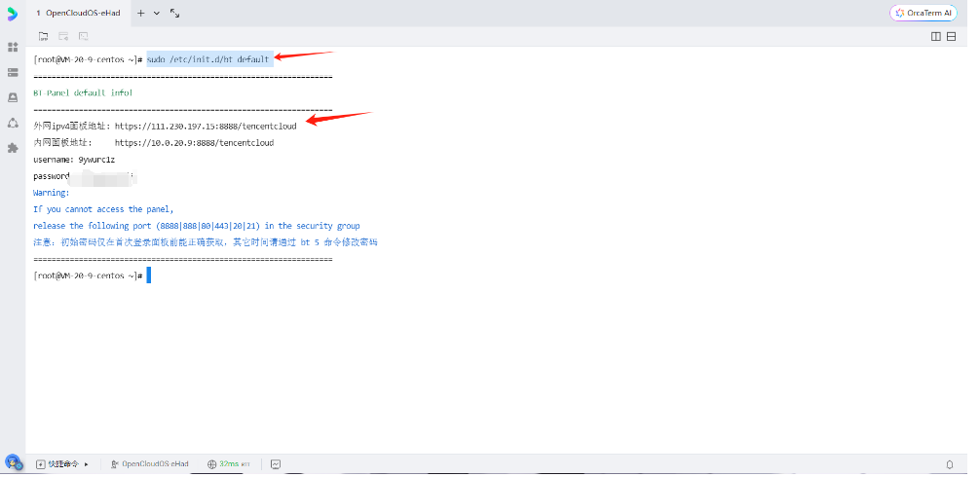The image size is (980, 477).
Task: Click the notification bell icon
Action: click(950, 464)
